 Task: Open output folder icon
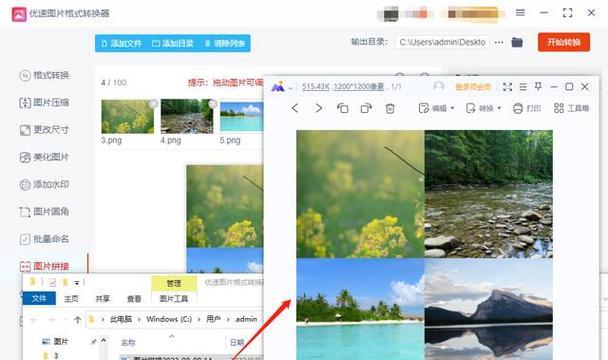click(517, 42)
